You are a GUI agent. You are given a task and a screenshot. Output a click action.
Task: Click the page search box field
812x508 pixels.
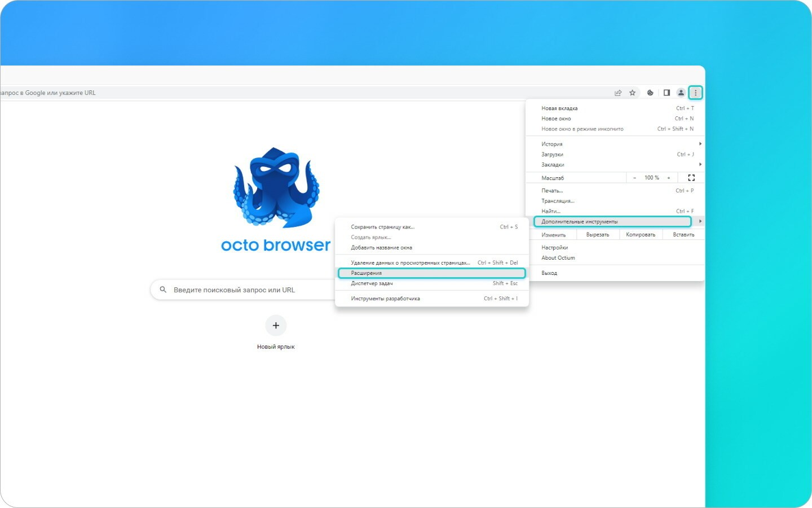[x=243, y=290]
